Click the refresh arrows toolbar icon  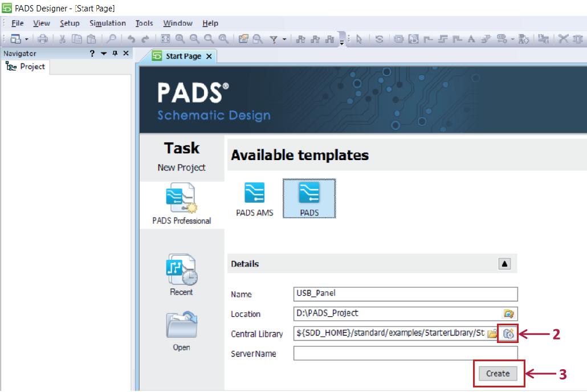pyautogui.click(x=379, y=39)
